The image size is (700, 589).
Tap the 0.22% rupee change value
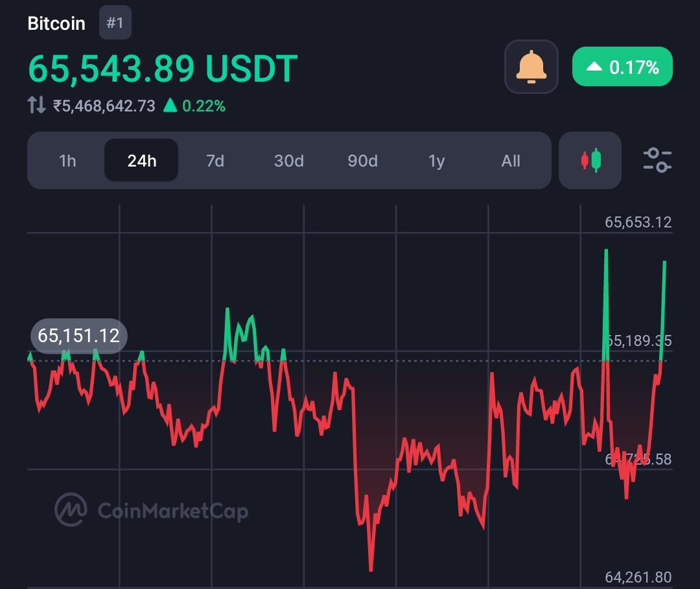pos(204,106)
